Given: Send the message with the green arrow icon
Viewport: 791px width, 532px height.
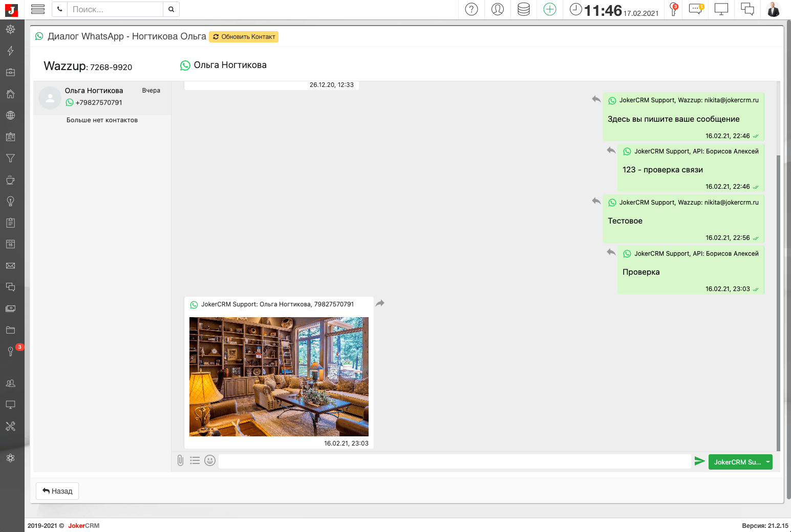Looking at the screenshot, I should point(700,460).
